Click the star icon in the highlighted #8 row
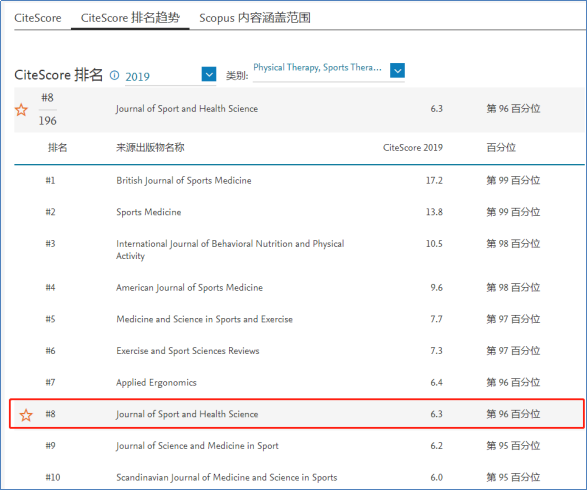The image size is (588, 491). (x=26, y=415)
